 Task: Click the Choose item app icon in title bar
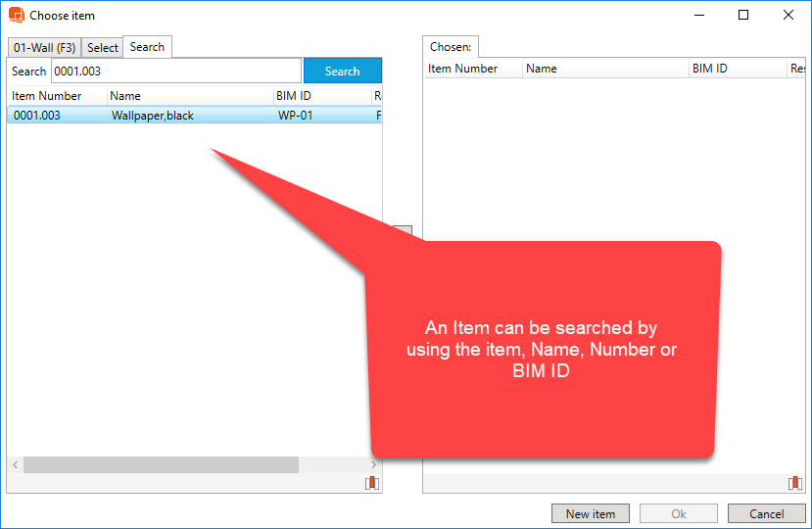click(16, 16)
